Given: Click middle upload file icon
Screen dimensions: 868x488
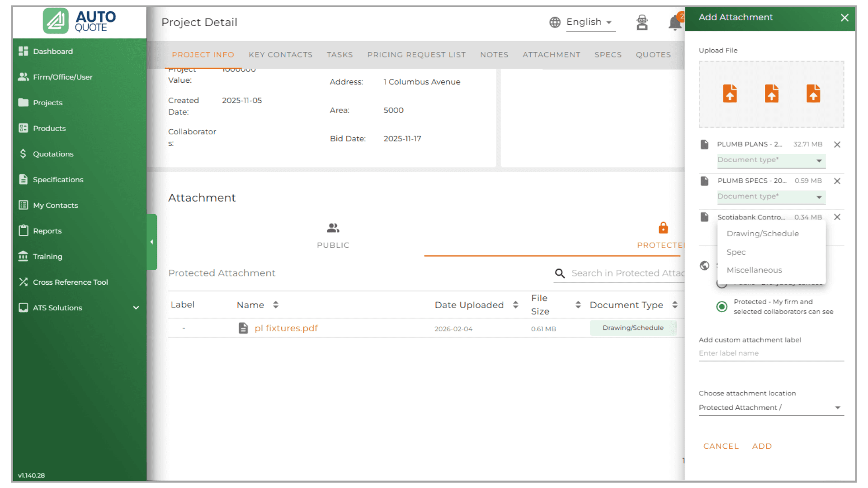Looking at the screenshot, I should click(x=771, y=94).
